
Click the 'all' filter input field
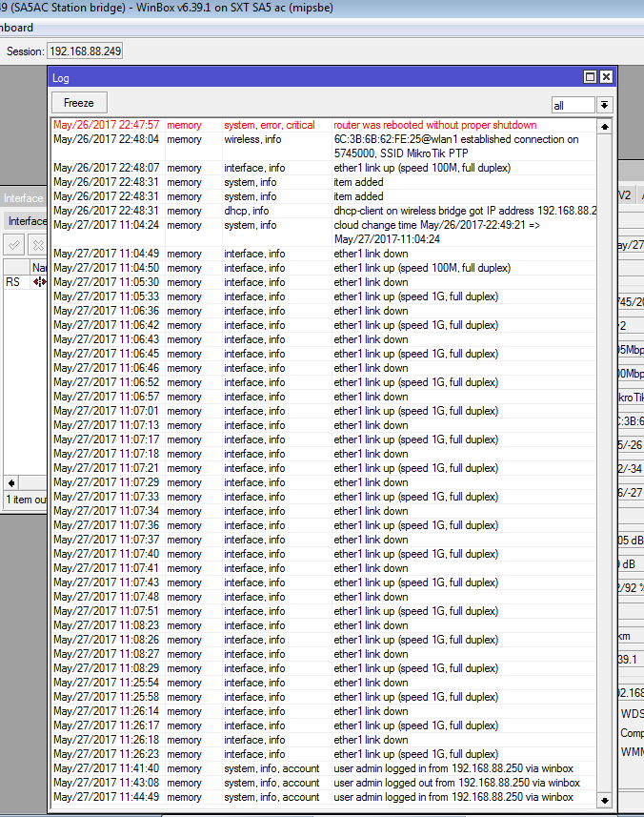point(573,105)
